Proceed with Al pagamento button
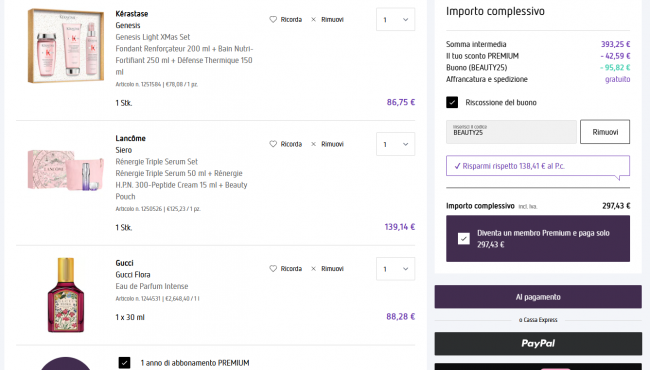The height and width of the screenshot is (370, 650). (538, 297)
